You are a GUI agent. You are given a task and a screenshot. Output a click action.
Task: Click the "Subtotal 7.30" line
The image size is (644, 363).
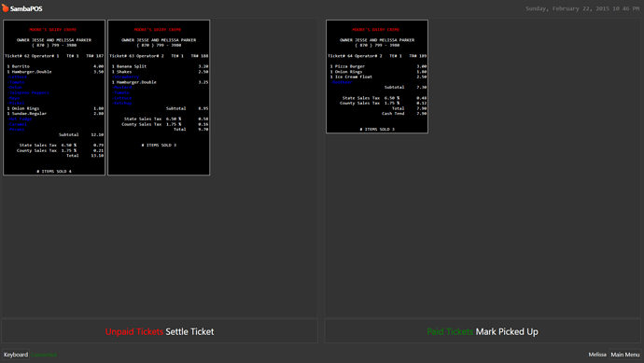pos(405,87)
